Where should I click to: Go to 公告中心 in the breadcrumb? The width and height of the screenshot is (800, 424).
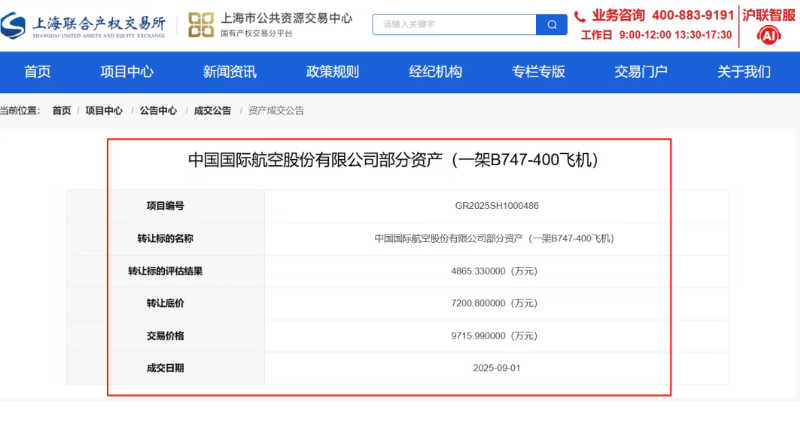158,110
